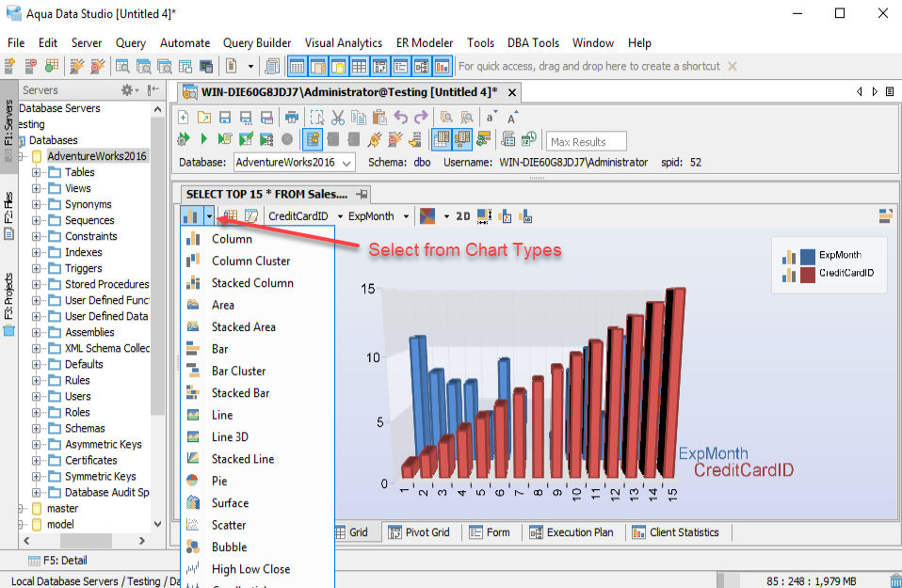Open the chart type dropdown arrow

point(209,216)
